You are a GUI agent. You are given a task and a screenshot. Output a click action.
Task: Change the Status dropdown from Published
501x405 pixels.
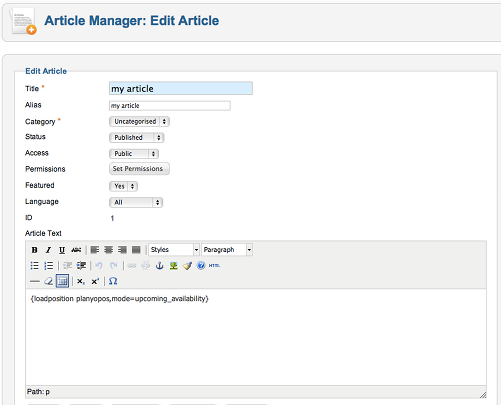137,137
